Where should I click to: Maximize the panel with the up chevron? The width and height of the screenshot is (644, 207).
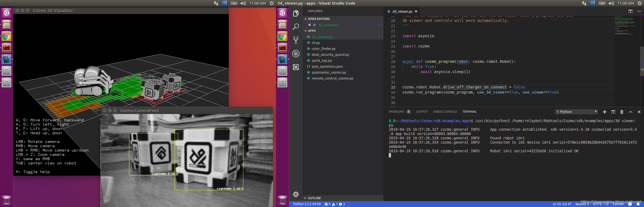(631, 112)
